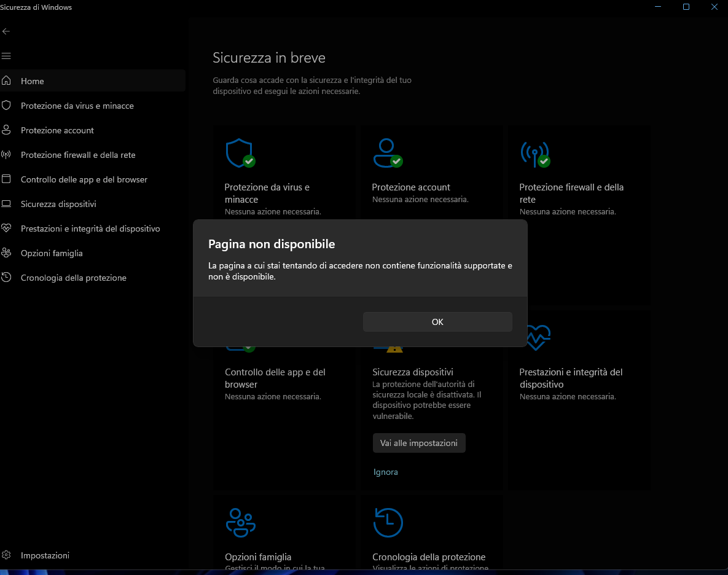Select Protezione account in the sidebar
Viewport: 728px width, 575px height.
click(x=57, y=130)
